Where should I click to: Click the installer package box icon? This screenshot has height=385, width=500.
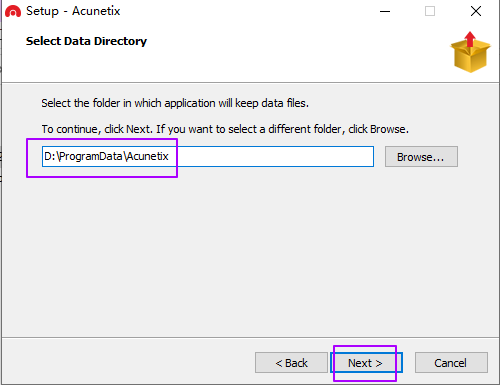(470, 52)
